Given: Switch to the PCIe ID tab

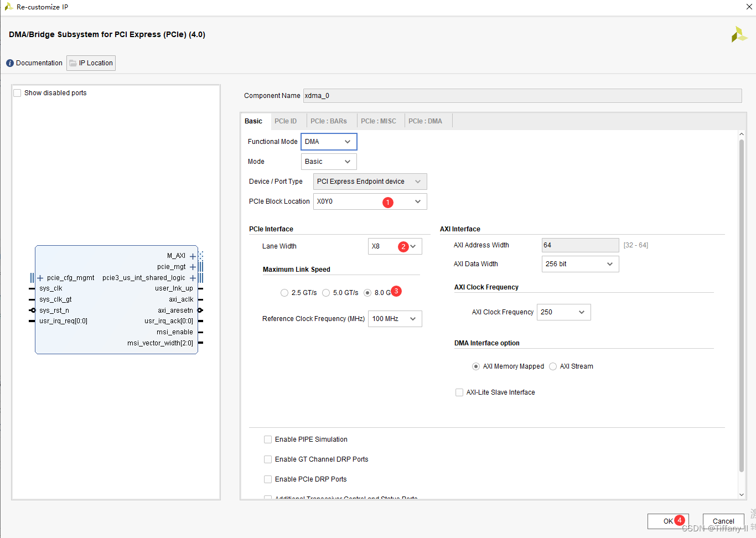Looking at the screenshot, I should tap(286, 121).
